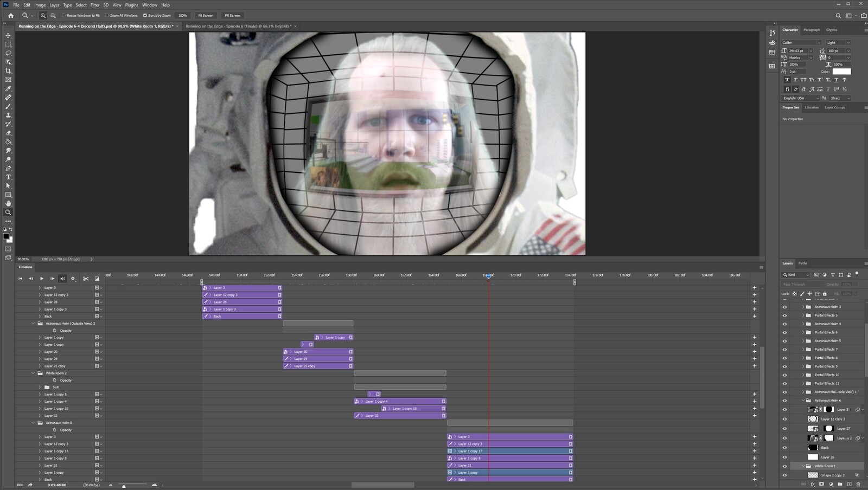Hide the Astronaut Helm 3 layer group
Image resolution: width=868 pixels, height=490 pixels.
(x=784, y=307)
